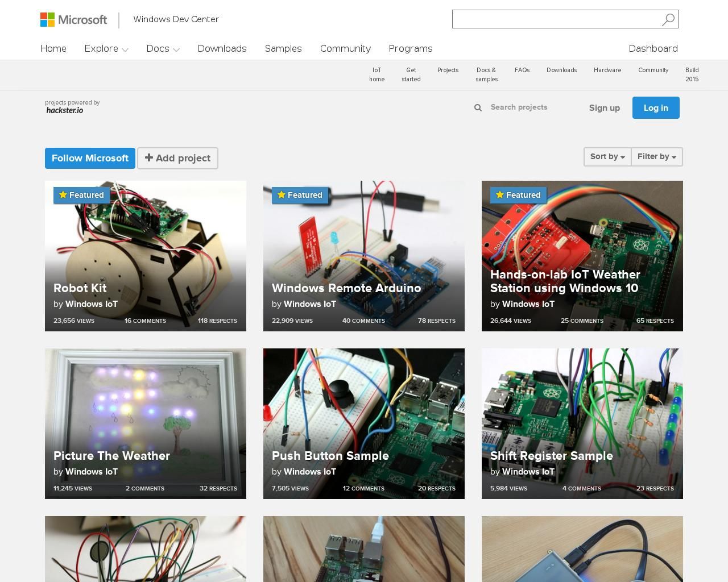Open the Robot Kit project title
The image size is (728, 582).
pyautogui.click(x=80, y=288)
